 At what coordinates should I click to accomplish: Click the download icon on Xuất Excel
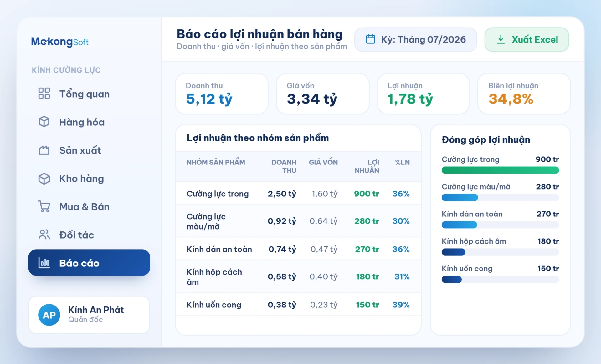point(501,39)
